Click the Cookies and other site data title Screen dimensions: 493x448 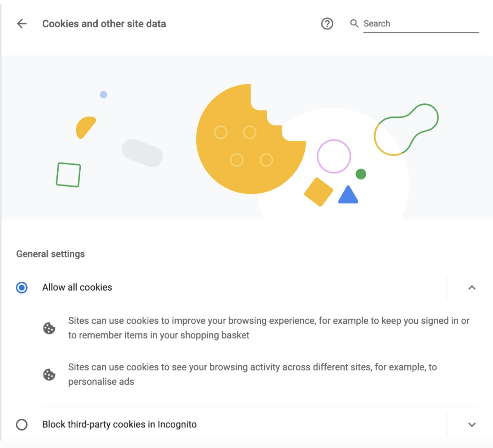[x=104, y=24]
